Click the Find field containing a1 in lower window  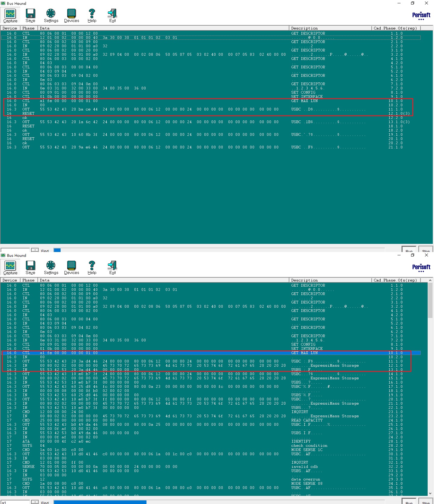point(15,502)
